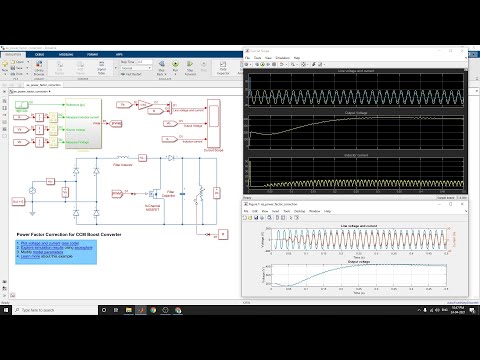This screenshot has width=480, height=360.
Task: Click the Open file icon
Action: tap(13, 62)
